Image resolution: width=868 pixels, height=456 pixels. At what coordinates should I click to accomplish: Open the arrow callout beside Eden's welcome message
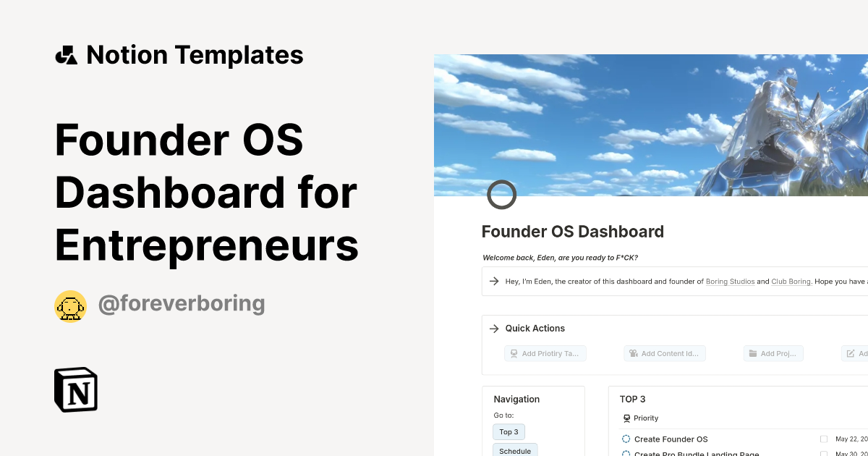[494, 282]
